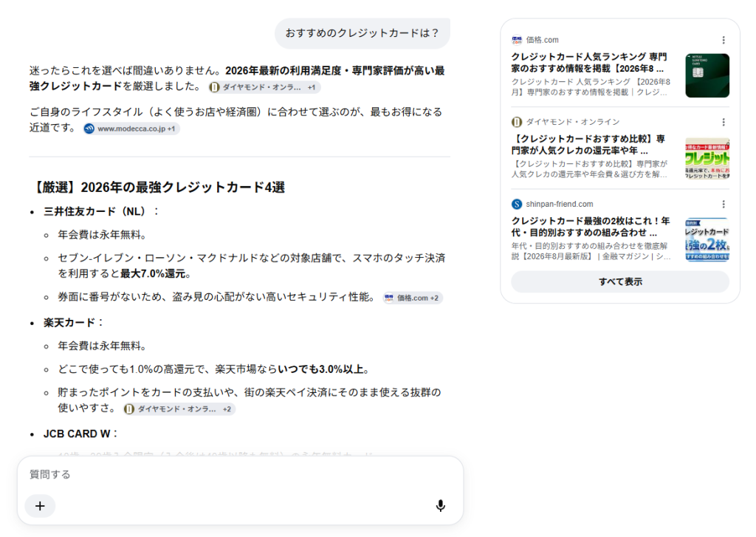Open the ダイヤモンド・オンライン result options menu
The image size is (756, 537).
click(x=724, y=122)
